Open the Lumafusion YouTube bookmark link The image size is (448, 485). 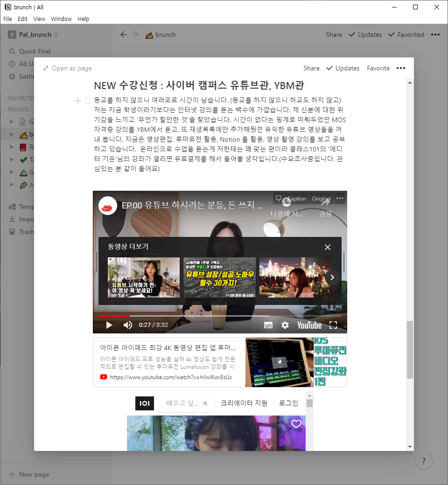[x=220, y=362]
